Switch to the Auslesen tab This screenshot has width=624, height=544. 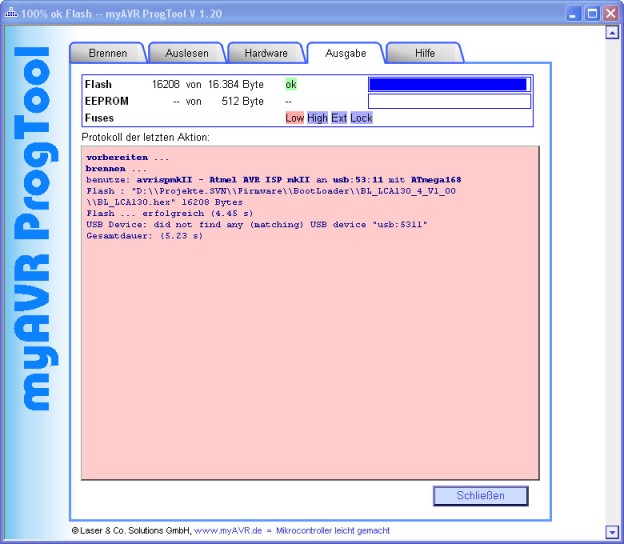[187, 53]
